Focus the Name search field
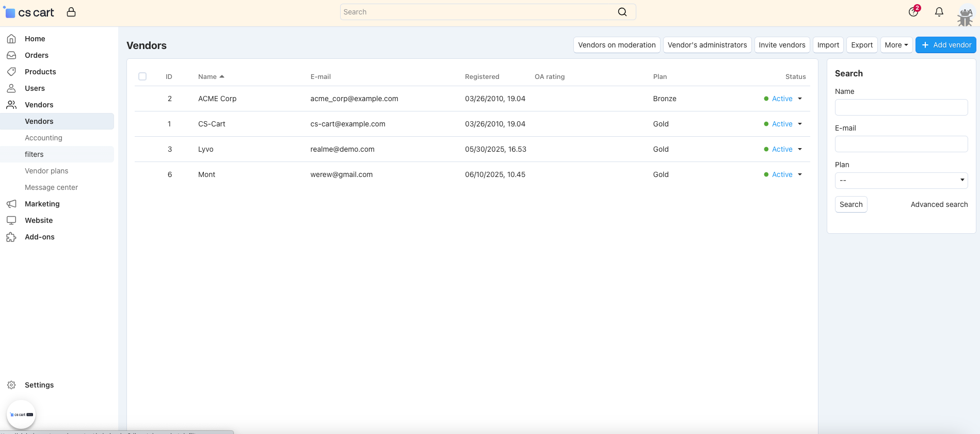 901,107
